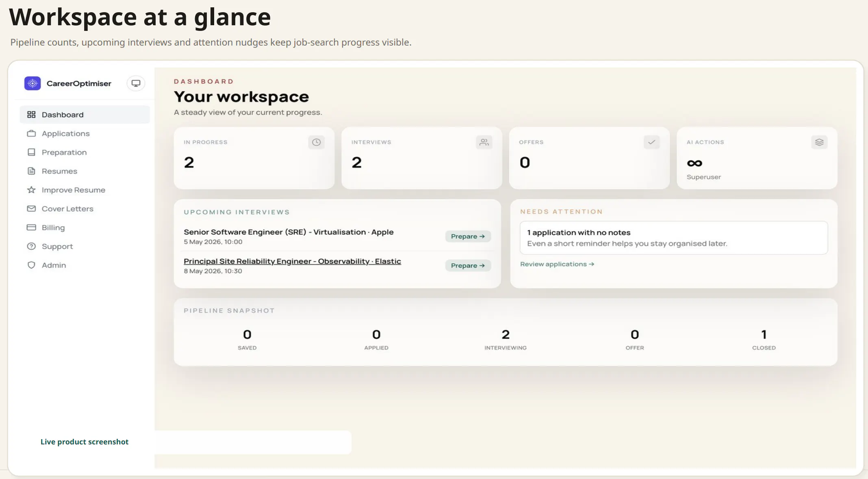Click the Offer count in Pipeline Snapshot
The image size is (868, 479).
(635, 335)
